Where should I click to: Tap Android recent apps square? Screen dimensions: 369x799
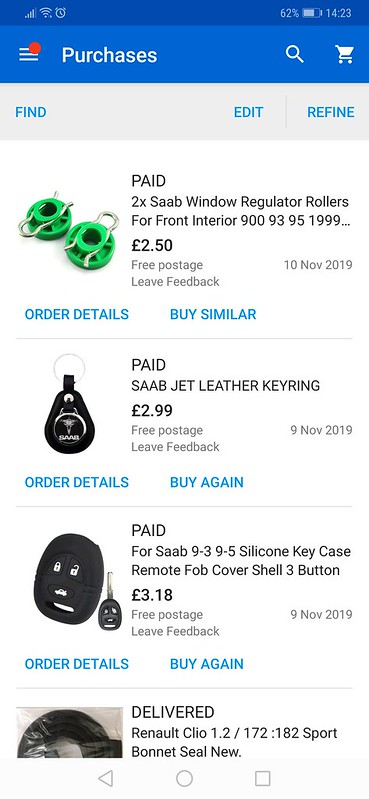(x=262, y=778)
